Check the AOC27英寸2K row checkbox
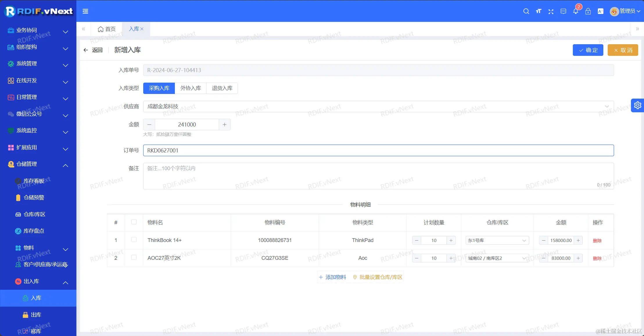 point(134,257)
